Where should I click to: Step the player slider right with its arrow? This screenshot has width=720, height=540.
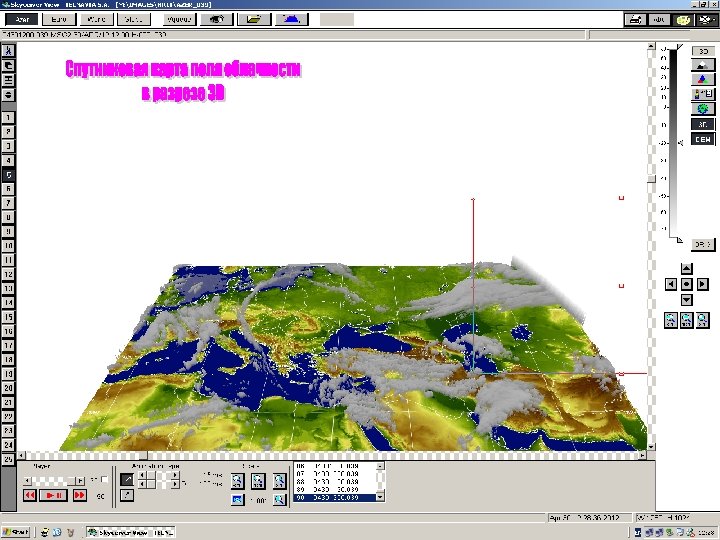[80, 481]
